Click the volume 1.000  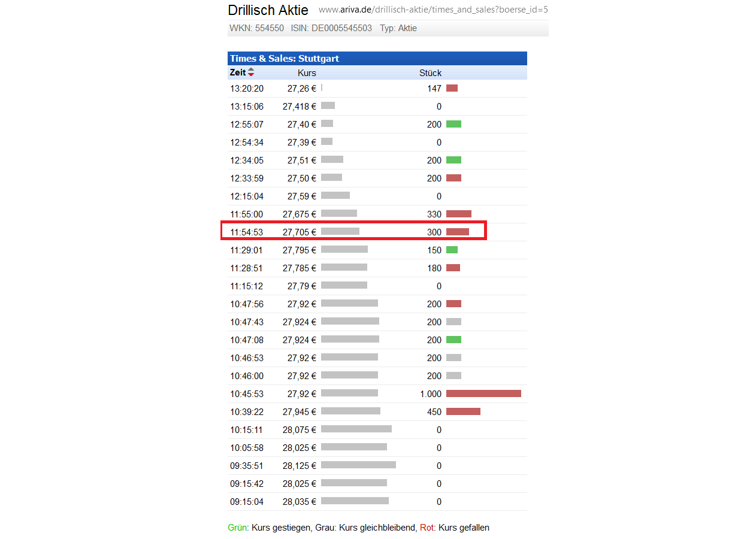click(x=431, y=394)
